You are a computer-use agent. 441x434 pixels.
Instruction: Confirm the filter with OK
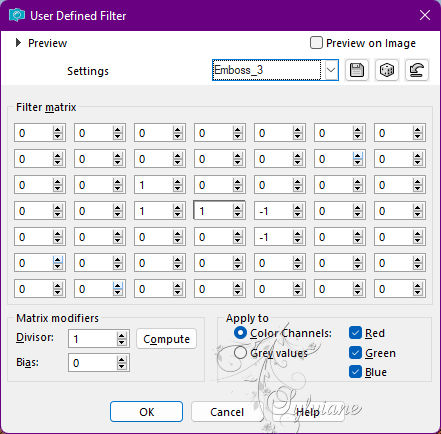coord(146,412)
